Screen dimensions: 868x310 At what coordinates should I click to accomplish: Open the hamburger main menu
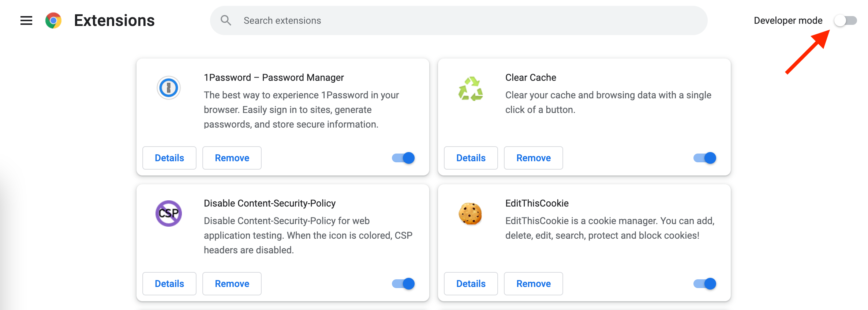[x=26, y=20]
